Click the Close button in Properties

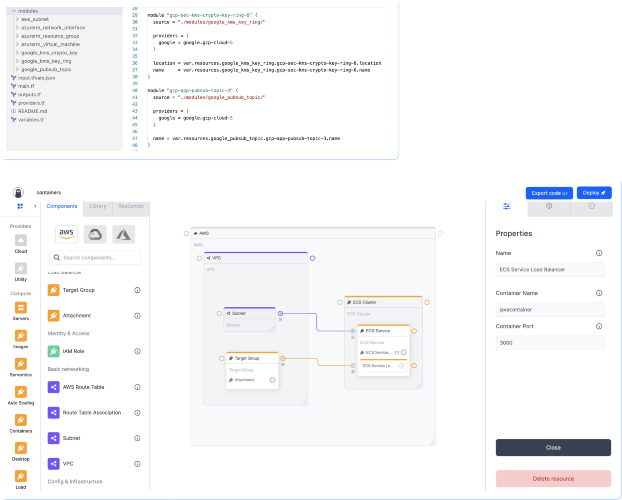point(553,448)
